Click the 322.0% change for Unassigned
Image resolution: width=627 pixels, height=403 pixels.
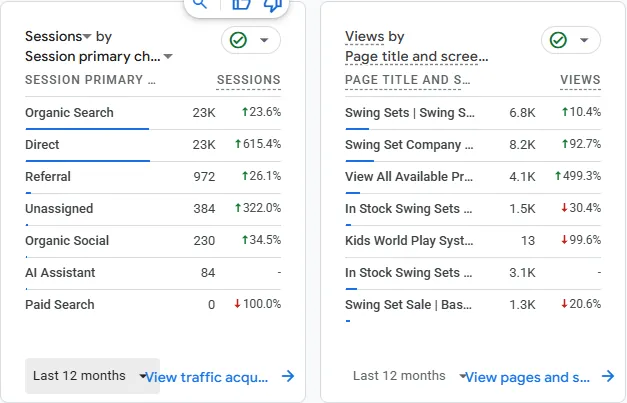click(x=258, y=208)
